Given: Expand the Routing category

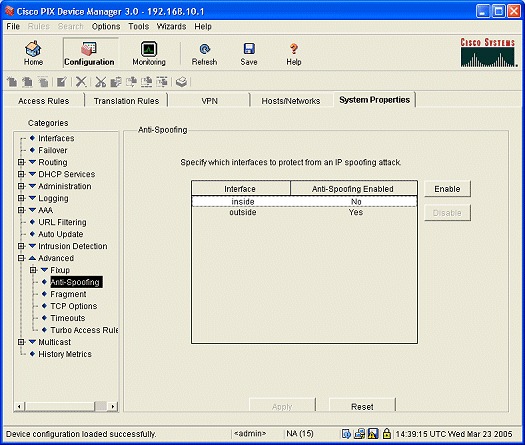Looking at the screenshot, I should click(x=21, y=162).
